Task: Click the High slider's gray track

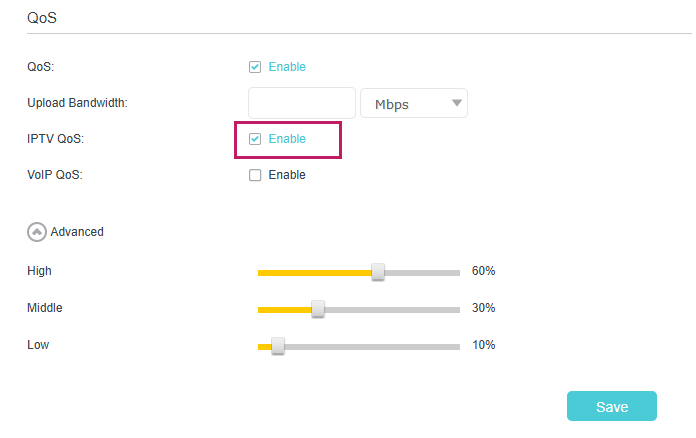Action: pos(422,273)
